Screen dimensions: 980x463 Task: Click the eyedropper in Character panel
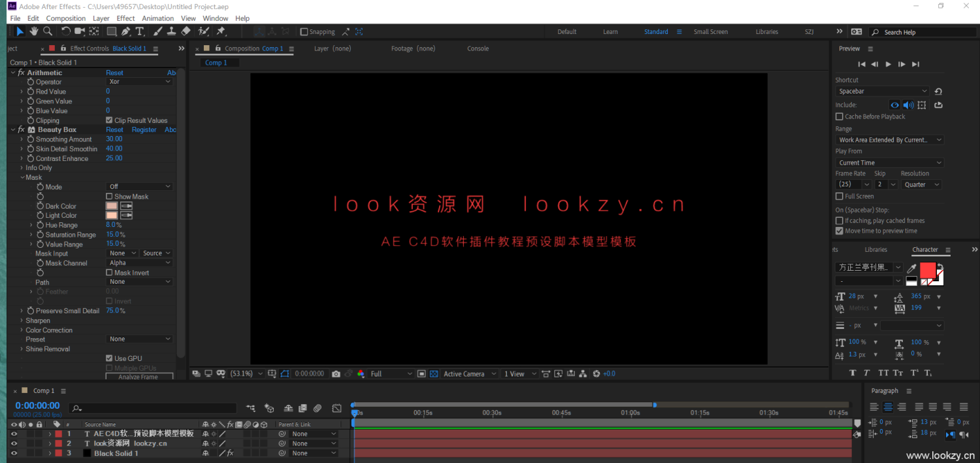911,268
